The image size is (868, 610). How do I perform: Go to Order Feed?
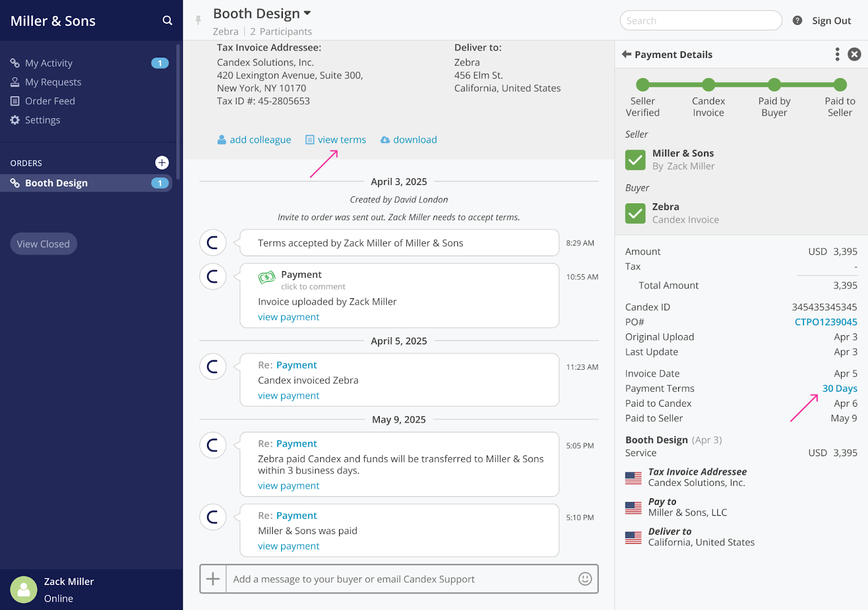pyautogui.click(x=49, y=101)
